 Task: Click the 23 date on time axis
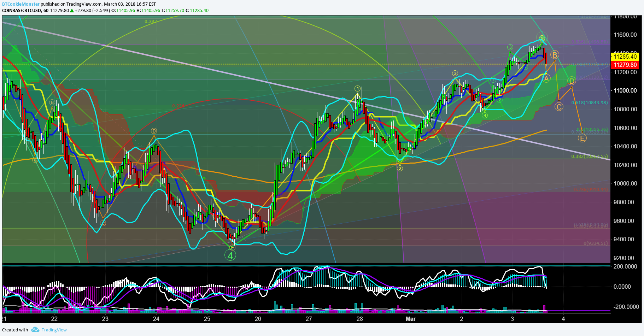point(105,319)
